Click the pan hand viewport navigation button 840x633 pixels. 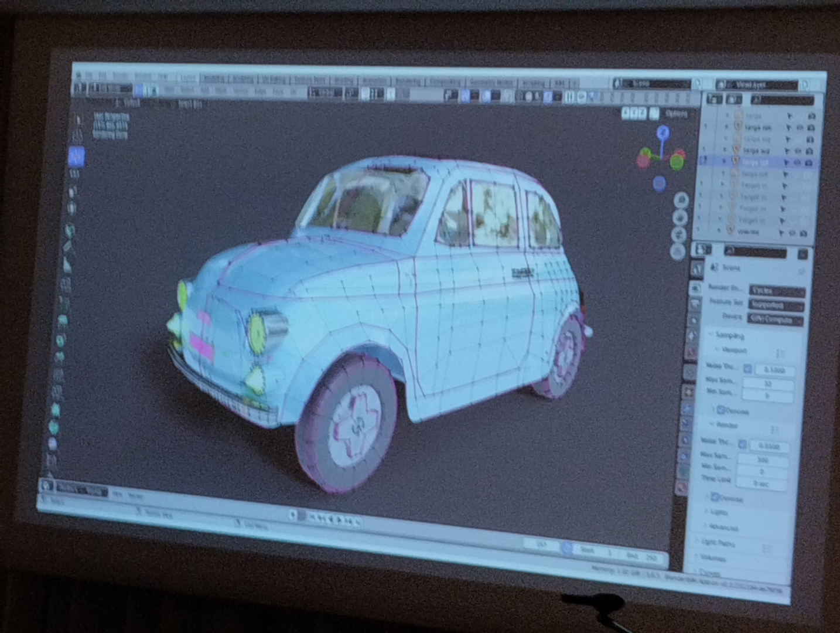click(x=679, y=217)
